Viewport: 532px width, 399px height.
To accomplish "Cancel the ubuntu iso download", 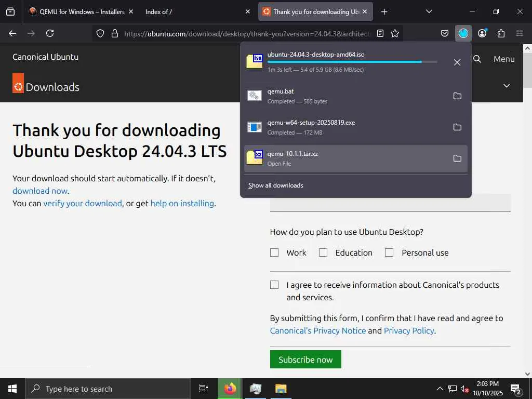I will pos(457,62).
